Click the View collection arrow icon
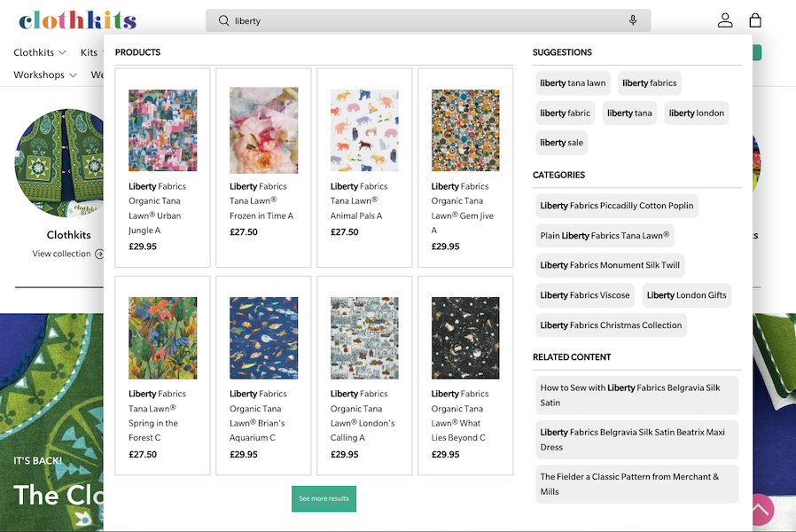The width and height of the screenshot is (796, 532). tap(99, 254)
